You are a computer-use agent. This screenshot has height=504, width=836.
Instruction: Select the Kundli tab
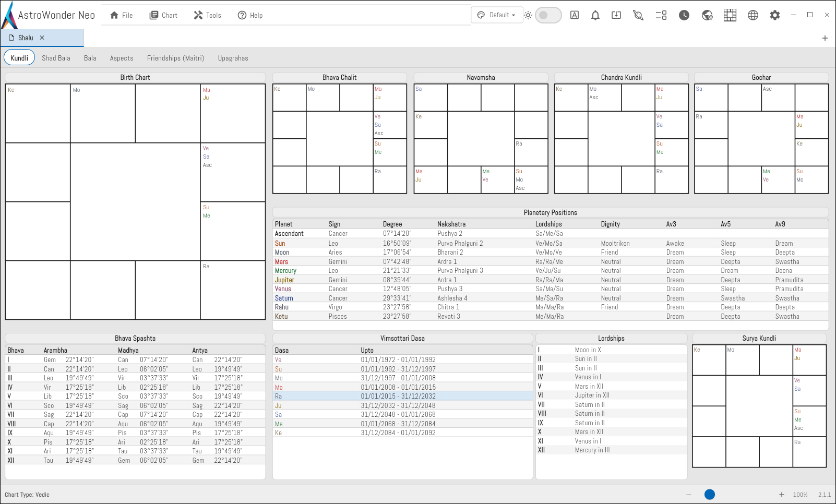pyautogui.click(x=19, y=58)
